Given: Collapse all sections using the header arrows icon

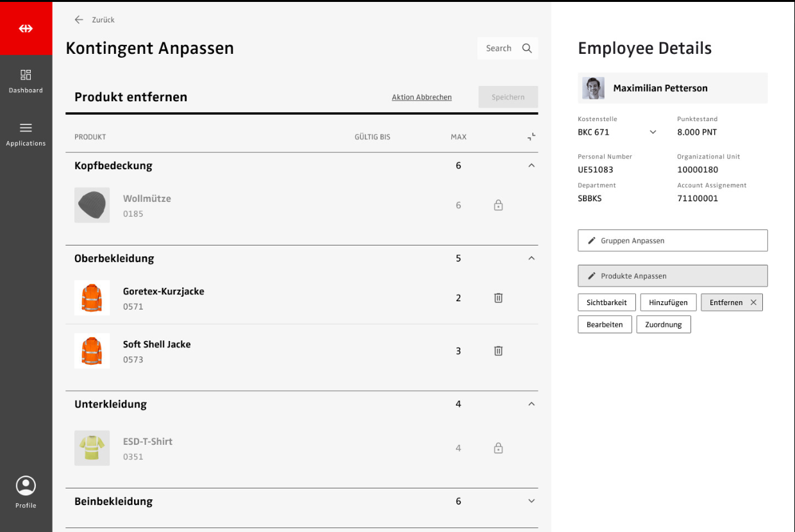Looking at the screenshot, I should point(531,137).
